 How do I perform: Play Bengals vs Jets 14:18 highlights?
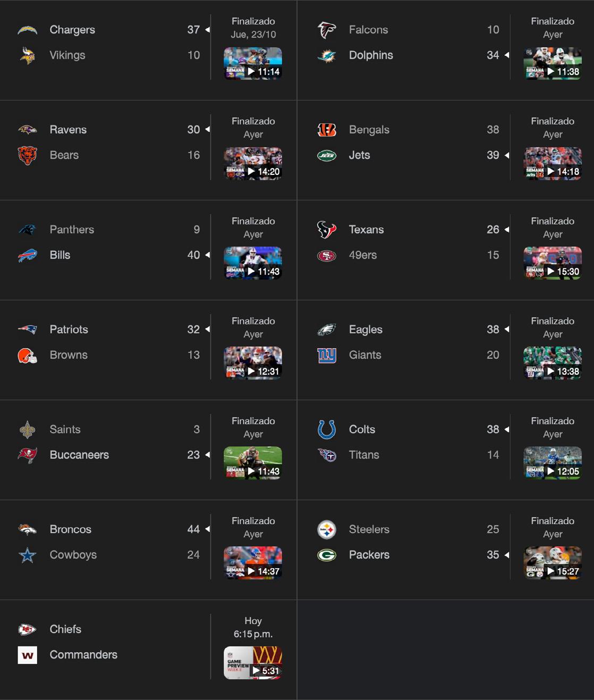click(x=552, y=163)
